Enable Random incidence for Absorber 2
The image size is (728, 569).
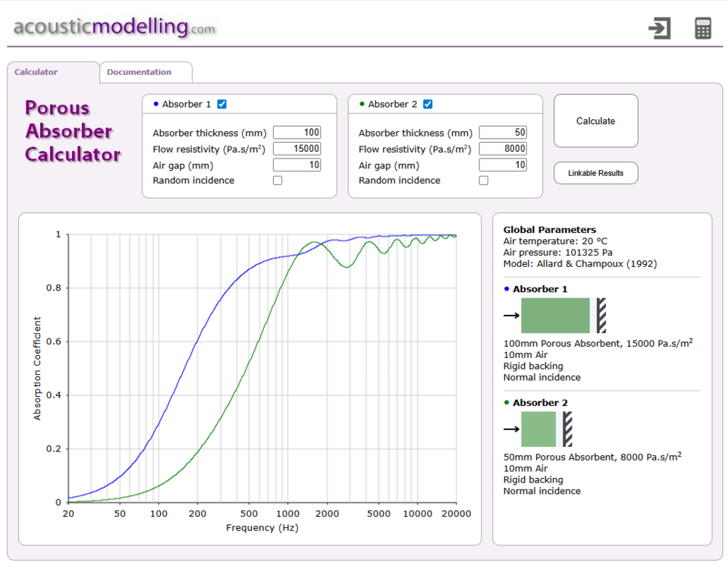click(484, 181)
